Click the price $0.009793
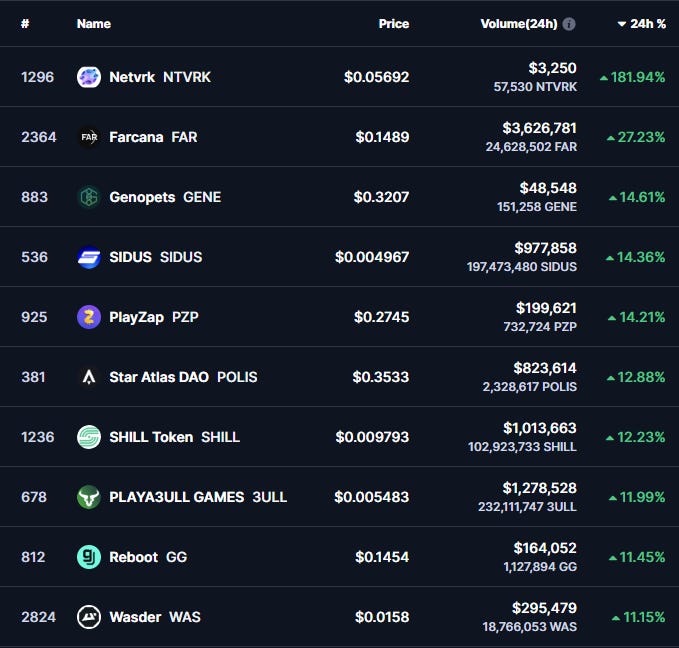679x648 pixels. click(372, 437)
